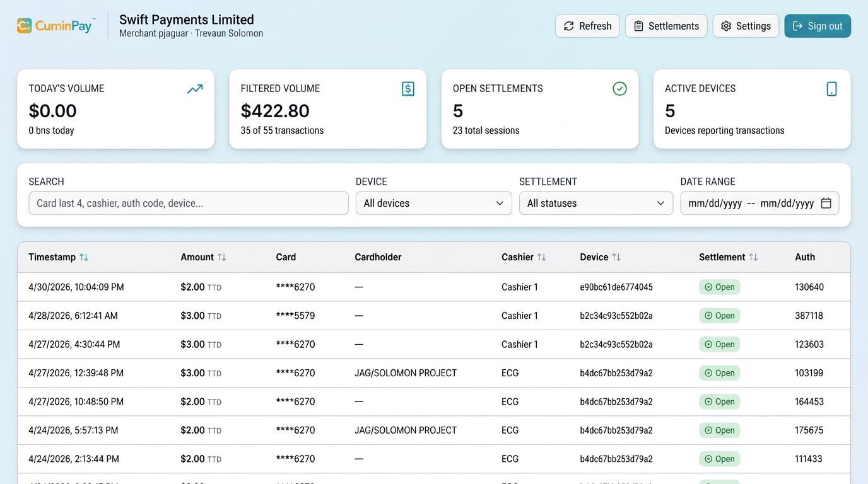This screenshot has height=484, width=868.
Task: Click the Open status badge for auth 175675
Action: 719,430
